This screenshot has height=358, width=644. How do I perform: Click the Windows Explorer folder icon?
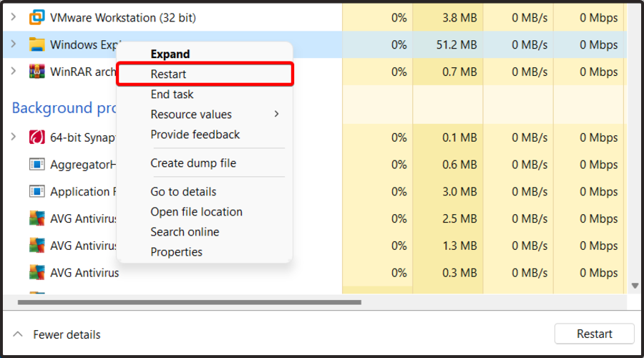36,44
